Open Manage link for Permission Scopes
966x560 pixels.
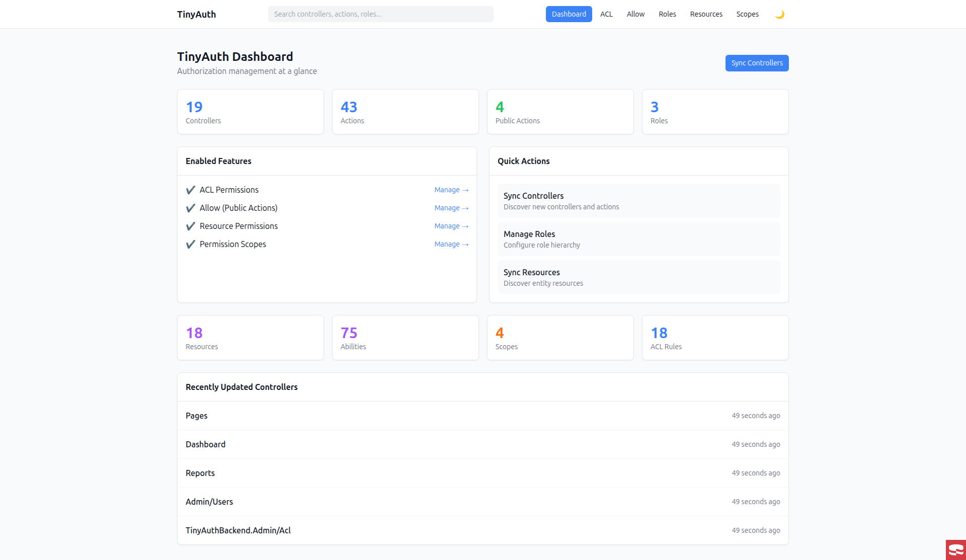pos(451,244)
